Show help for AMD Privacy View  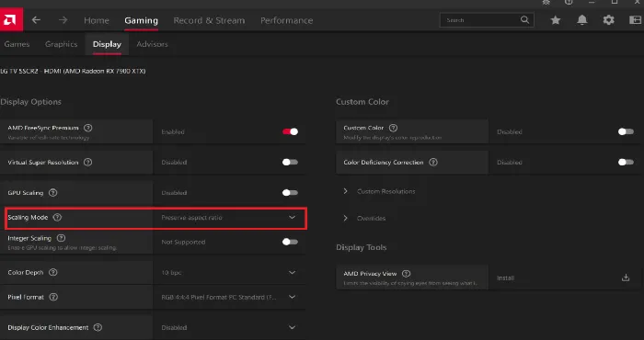tap(407, 274)
